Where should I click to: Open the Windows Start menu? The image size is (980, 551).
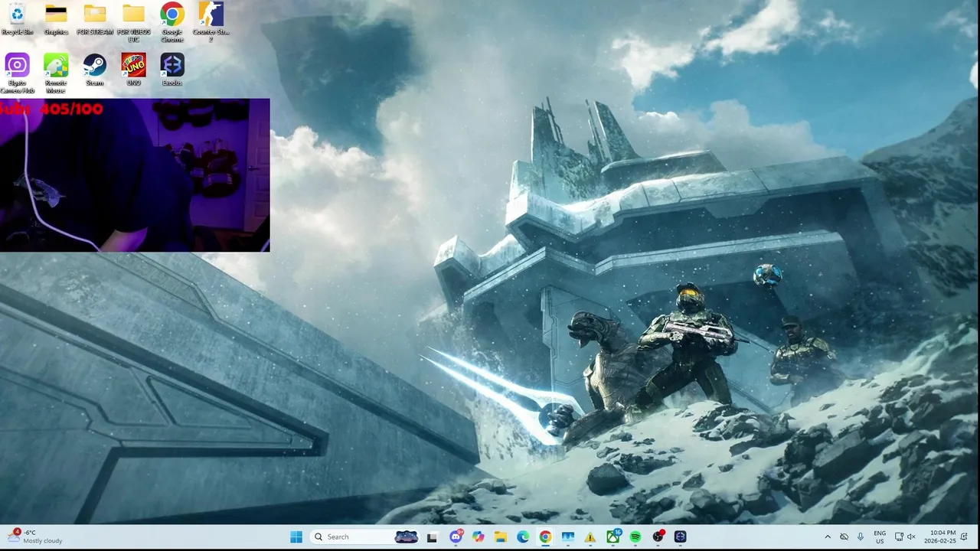pyautogui.click(x=296, y=536)
